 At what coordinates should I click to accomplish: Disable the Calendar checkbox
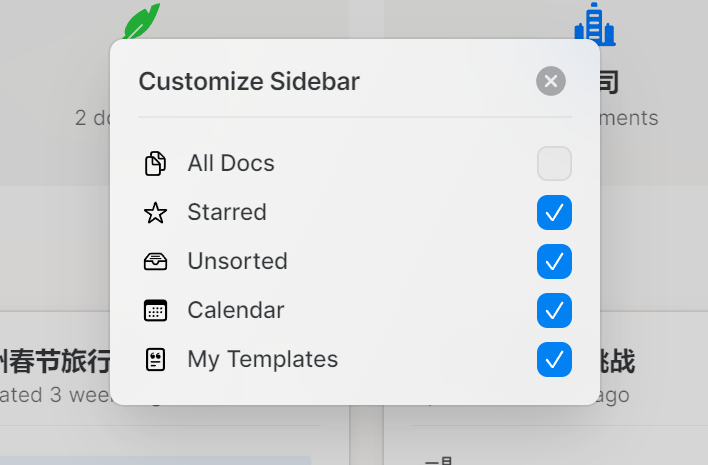(x=554, y=310)
